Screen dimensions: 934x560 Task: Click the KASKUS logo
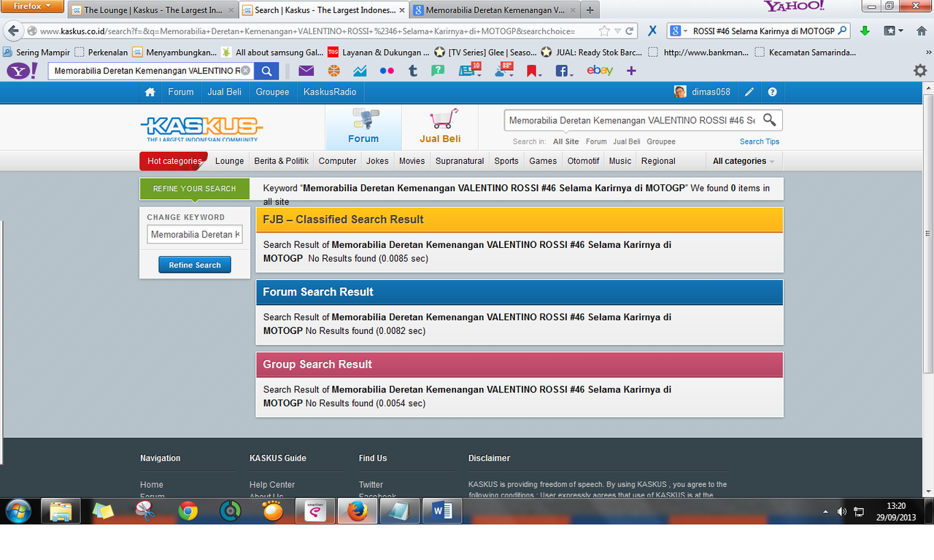point(201,128)
